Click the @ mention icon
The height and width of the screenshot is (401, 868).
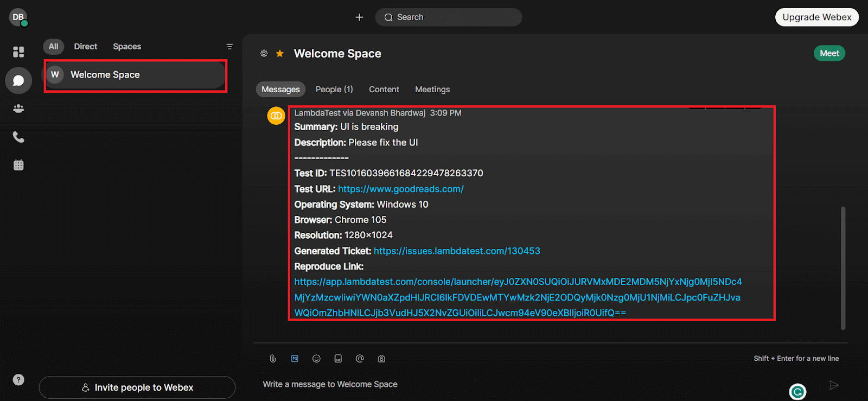pos(360,359)
